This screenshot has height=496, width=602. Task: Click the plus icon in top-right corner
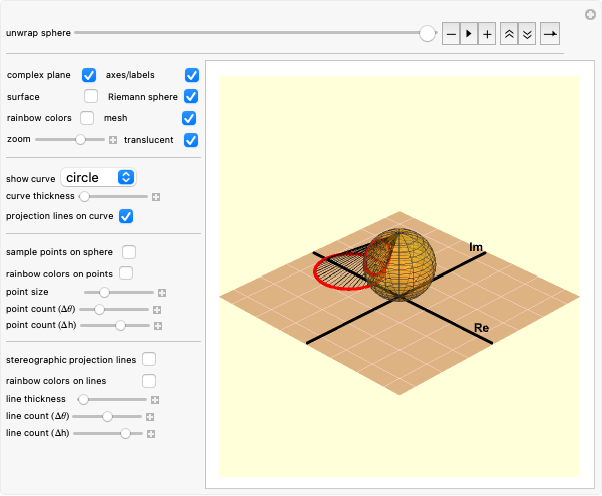[590, 14]
